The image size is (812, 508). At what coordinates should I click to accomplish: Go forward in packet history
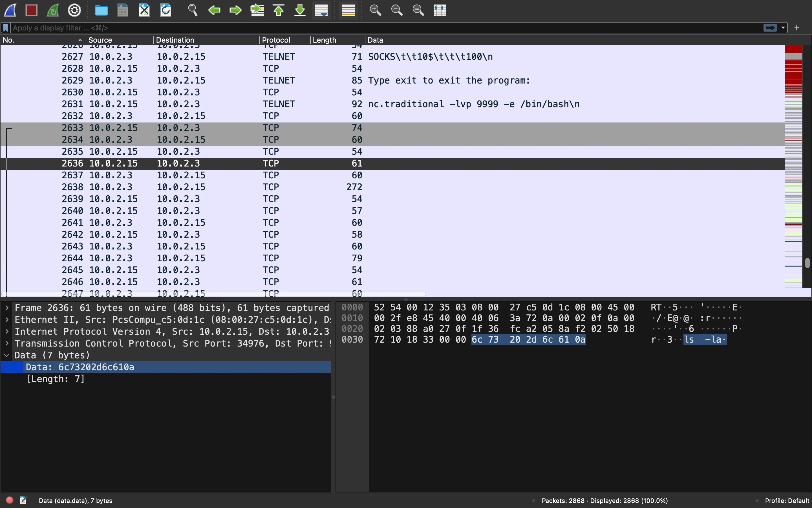click(235, 10)
